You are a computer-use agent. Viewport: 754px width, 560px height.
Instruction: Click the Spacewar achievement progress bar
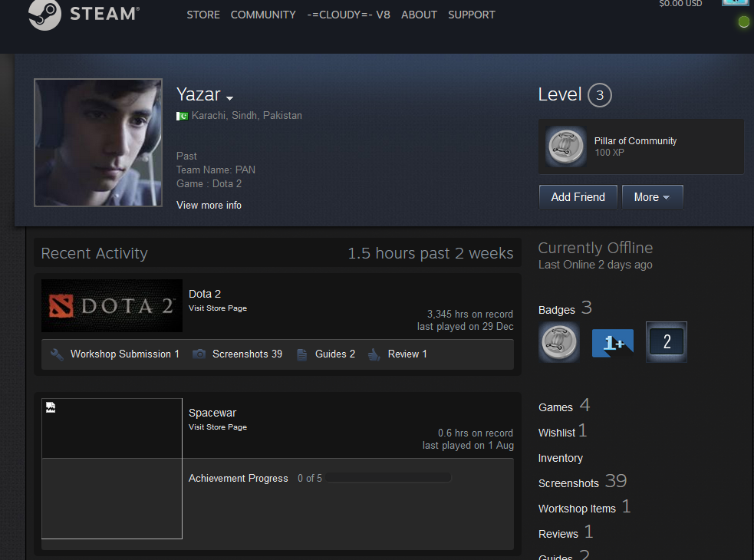388,478
